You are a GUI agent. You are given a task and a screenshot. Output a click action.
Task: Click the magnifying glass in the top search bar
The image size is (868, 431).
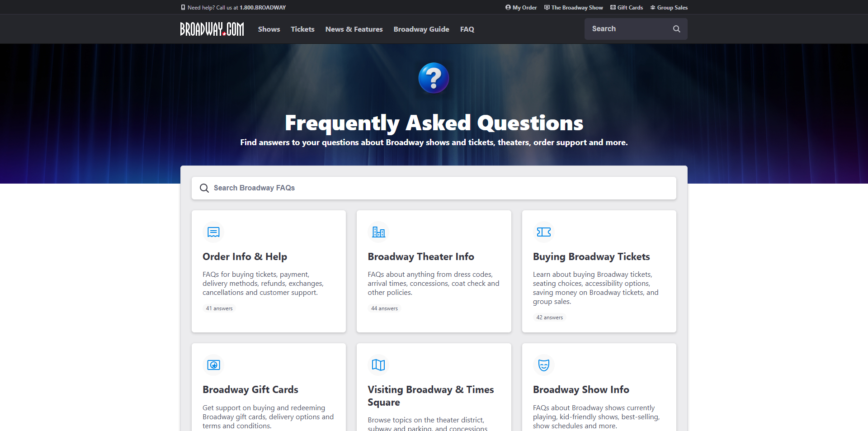[676, 28]
